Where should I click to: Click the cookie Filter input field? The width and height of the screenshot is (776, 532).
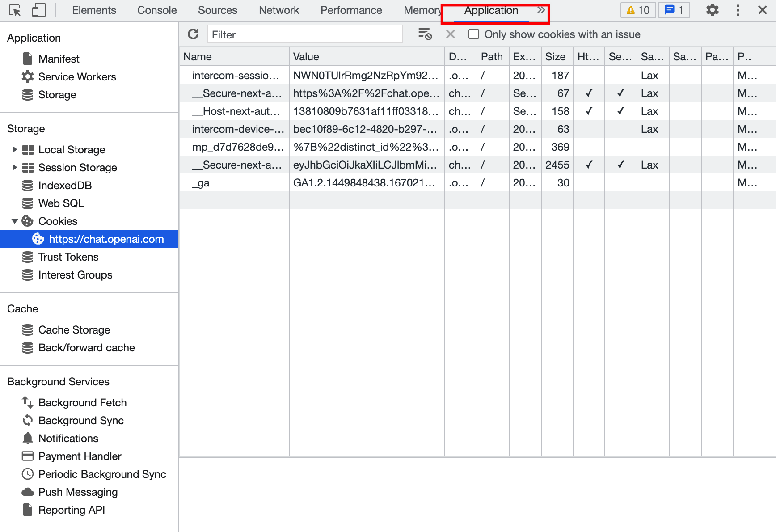(305, 34)
